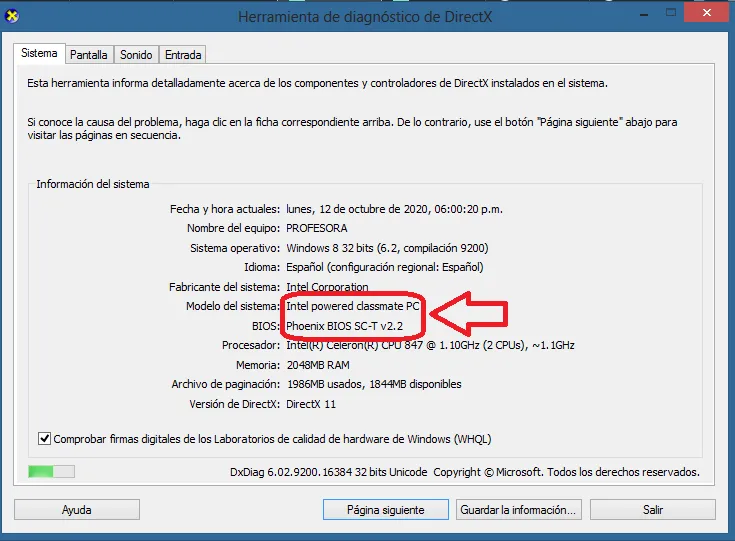
Task: Click the Página siguiente button
Action: (x=385, y=509)
